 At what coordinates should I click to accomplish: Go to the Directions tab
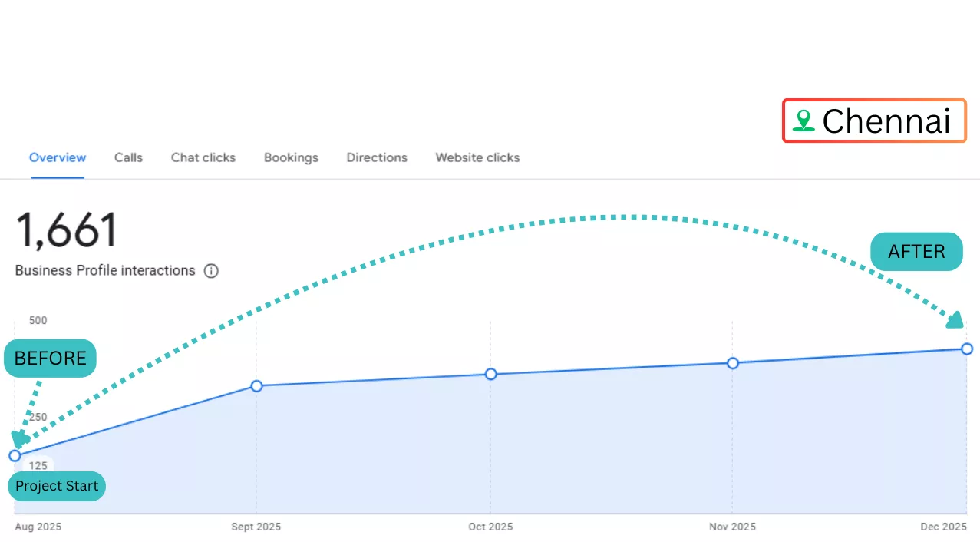(377, 157)
